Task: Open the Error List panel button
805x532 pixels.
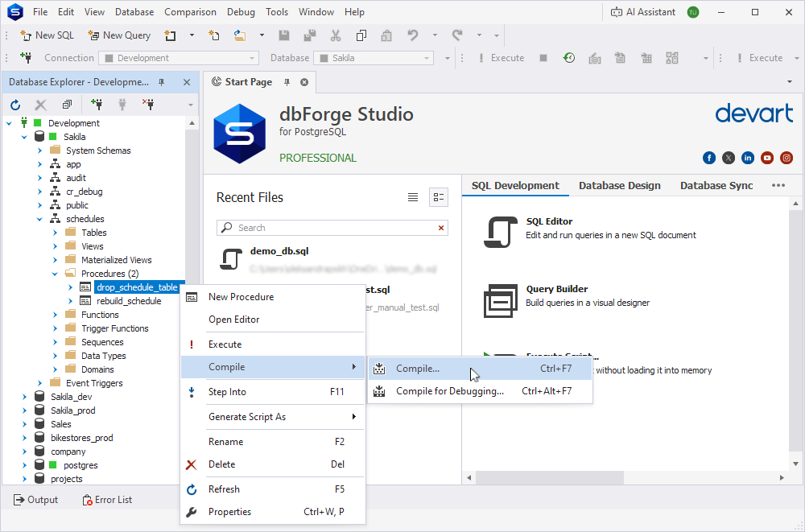Action: click(107, 500)
